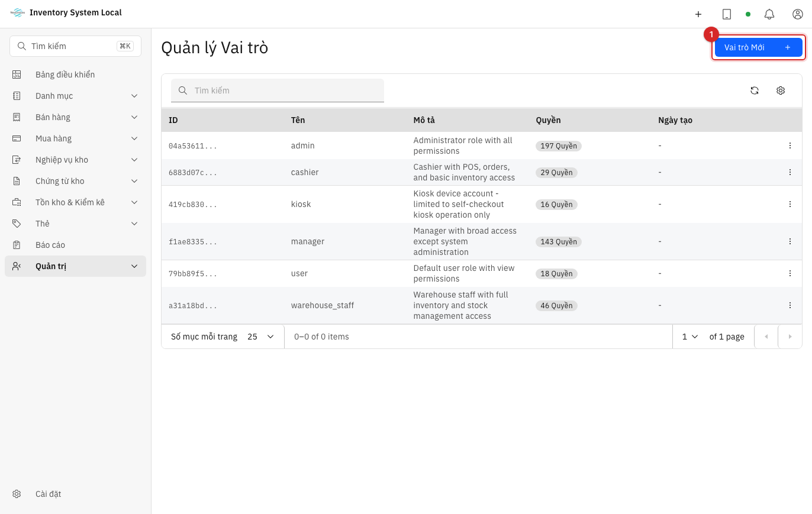Sort by Ngày tạo column header
The width and height of the screenshot is (812, 514).
pyautogui.click(x=675, y=120)
